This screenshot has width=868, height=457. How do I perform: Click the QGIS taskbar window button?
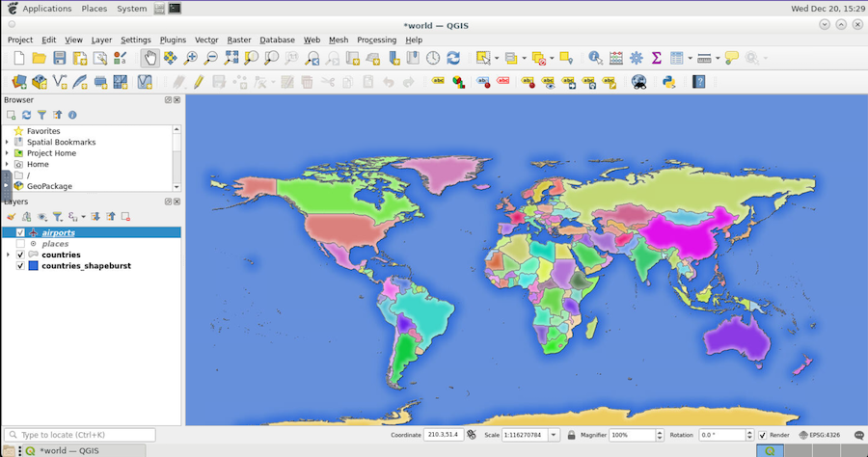click(83, 450)
